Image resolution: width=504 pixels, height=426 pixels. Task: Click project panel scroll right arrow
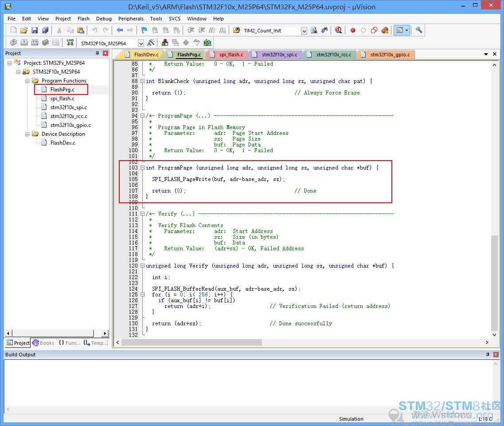pyautogui.click(x=105, y=333)
